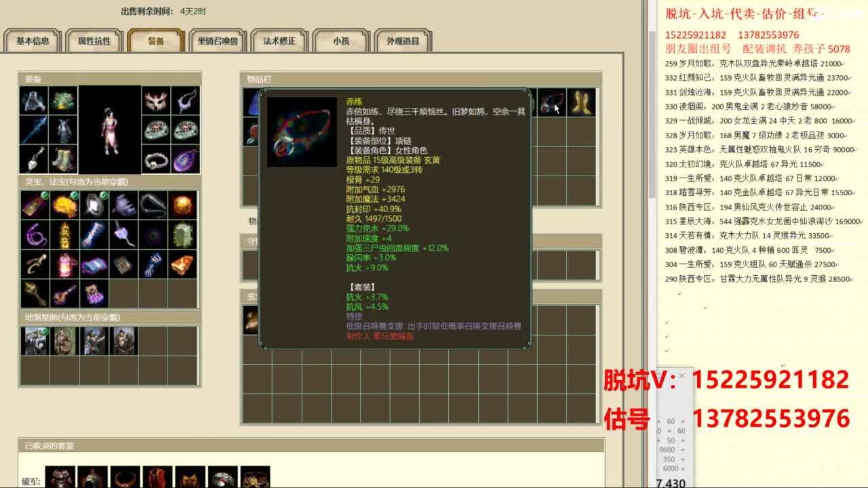Toggle the check on purple talisman treasure
The height and width of the screenshot is (488, 868).
click(45, 196)
